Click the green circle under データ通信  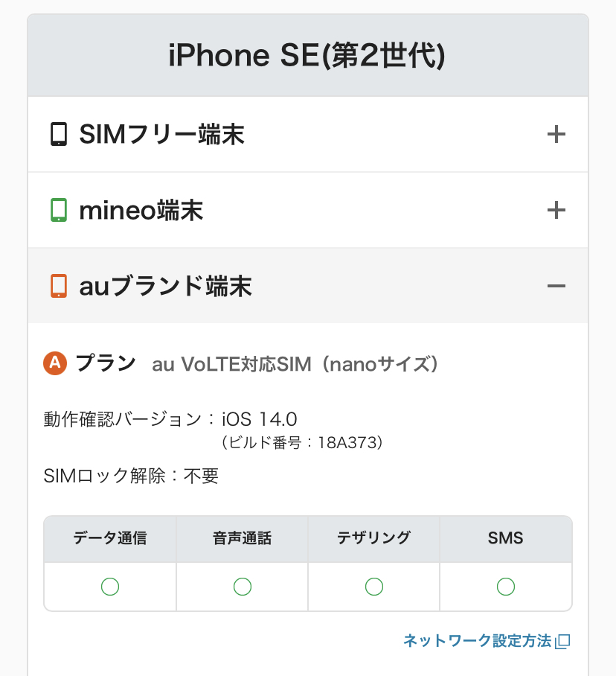pos(110,587)
